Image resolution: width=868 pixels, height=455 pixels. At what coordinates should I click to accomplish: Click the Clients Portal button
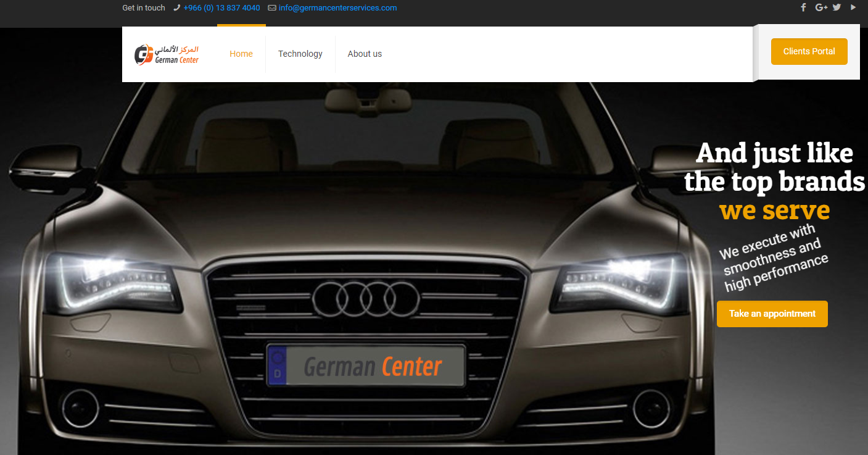coord(809,51)
